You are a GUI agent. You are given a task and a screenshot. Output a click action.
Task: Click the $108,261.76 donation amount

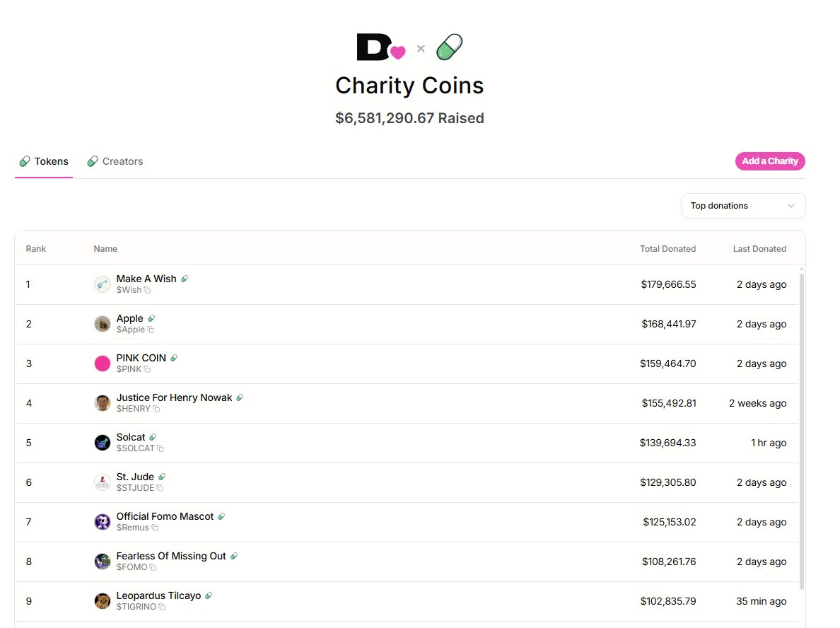point(669,562)
